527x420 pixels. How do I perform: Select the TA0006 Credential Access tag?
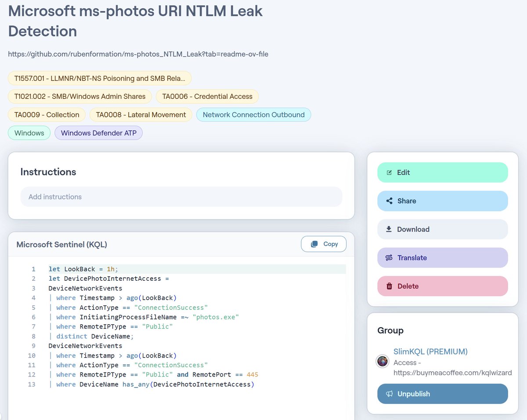pyautogui.click(x=207, y=96)
